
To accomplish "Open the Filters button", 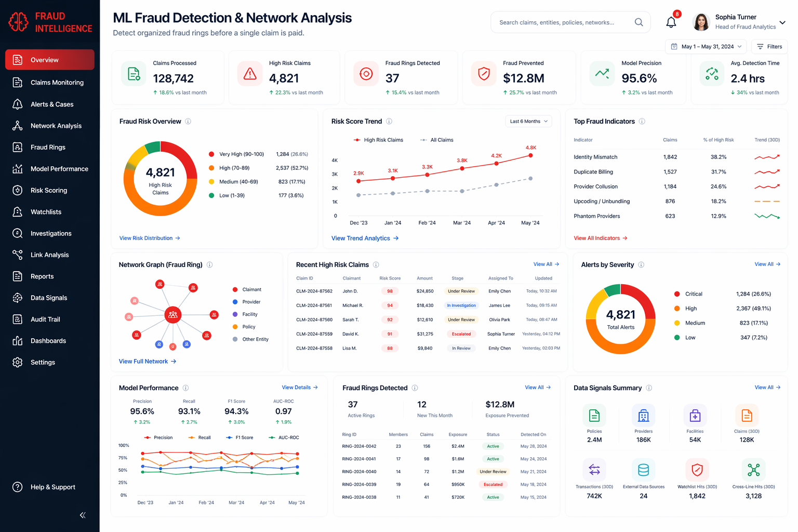I will click(769, 47).
